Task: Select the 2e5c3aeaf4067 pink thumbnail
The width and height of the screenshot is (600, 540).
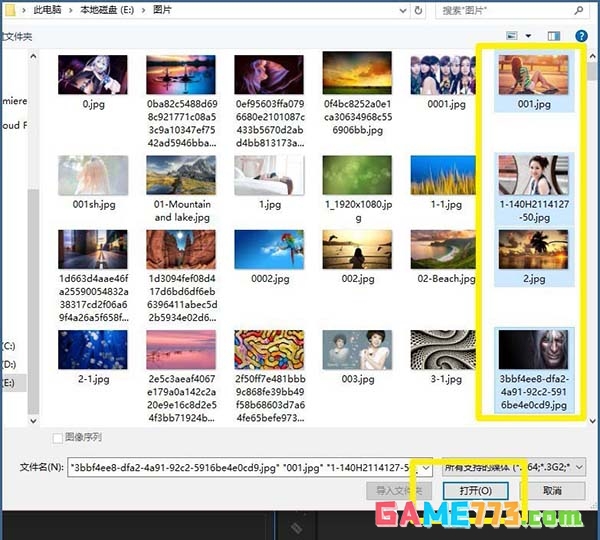Action: click(x=181, y=350)
